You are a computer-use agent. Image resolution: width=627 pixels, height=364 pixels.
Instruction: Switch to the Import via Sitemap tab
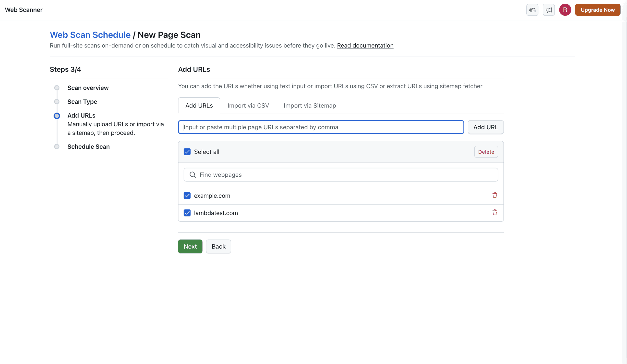[309, 106]
